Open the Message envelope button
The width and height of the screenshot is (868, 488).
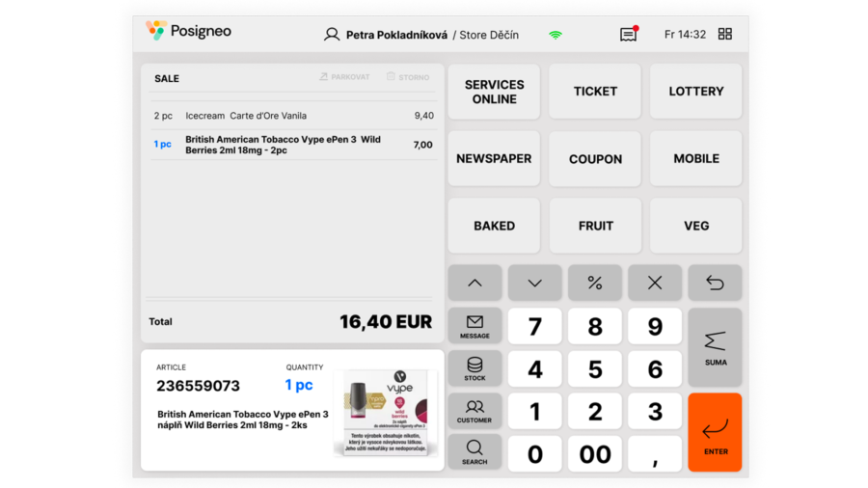click(475, 326)
